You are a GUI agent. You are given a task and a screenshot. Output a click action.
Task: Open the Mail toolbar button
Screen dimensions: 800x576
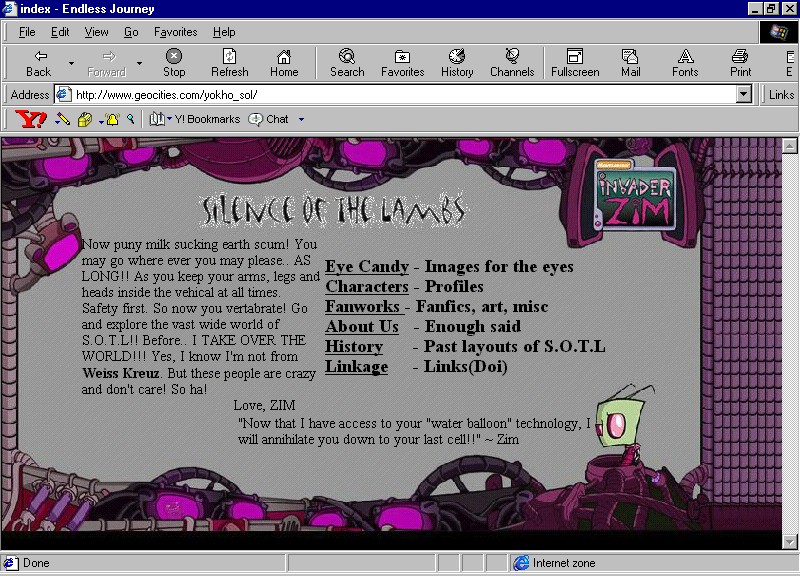coord(631,63)
